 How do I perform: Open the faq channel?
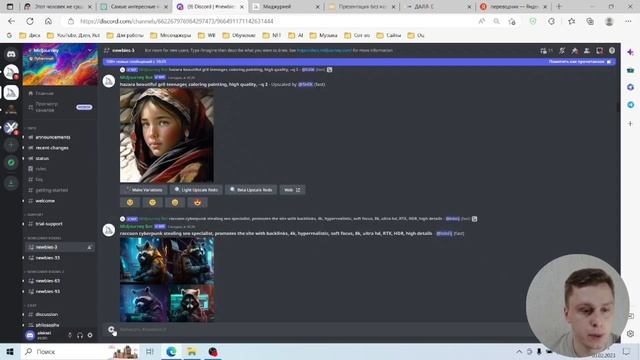coord(39,180)
